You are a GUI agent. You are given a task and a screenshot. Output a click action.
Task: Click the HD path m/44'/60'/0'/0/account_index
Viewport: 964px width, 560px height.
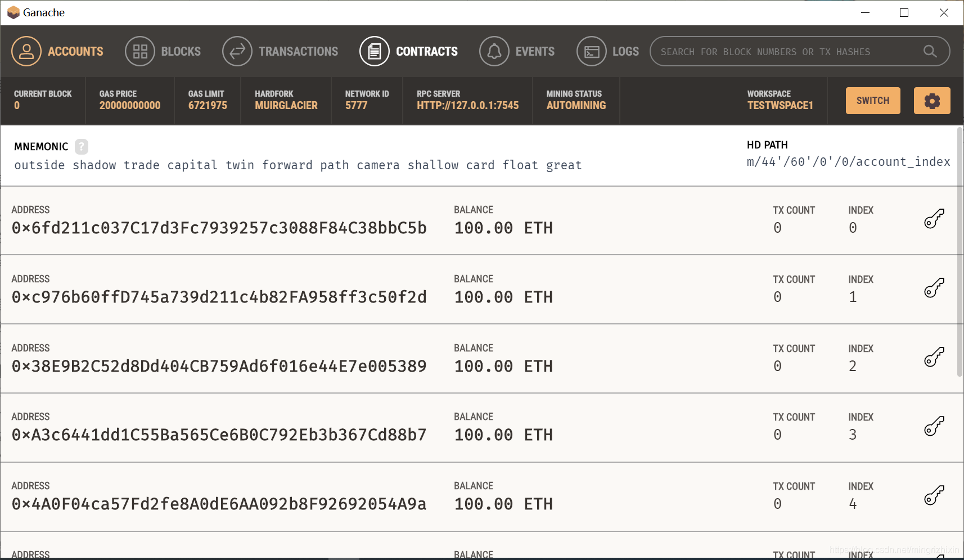point(849,162)
